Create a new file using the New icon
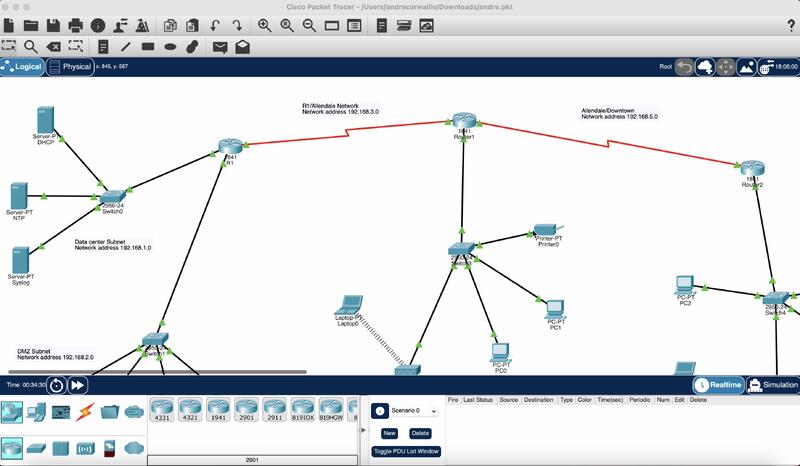 click(x=9, y=26)
